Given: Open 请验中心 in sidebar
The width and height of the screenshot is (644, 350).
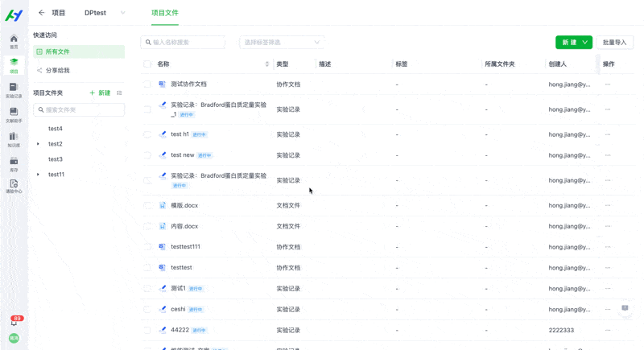Looking at the screenshot, I should pyautogui.click(x=14, y=187).
